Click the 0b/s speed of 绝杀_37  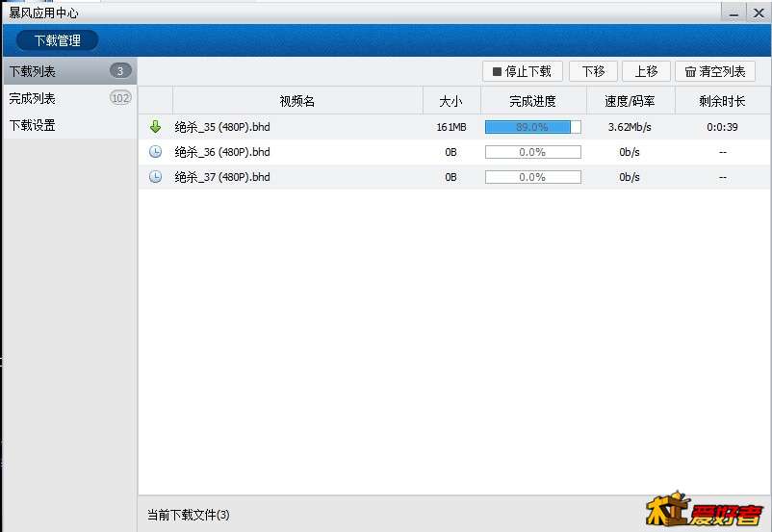630,177
